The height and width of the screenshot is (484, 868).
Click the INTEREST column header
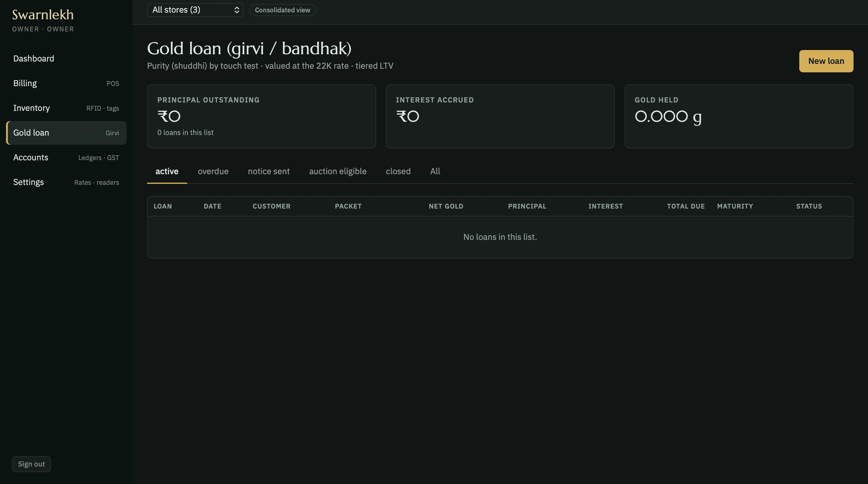(x=605, y=206)
